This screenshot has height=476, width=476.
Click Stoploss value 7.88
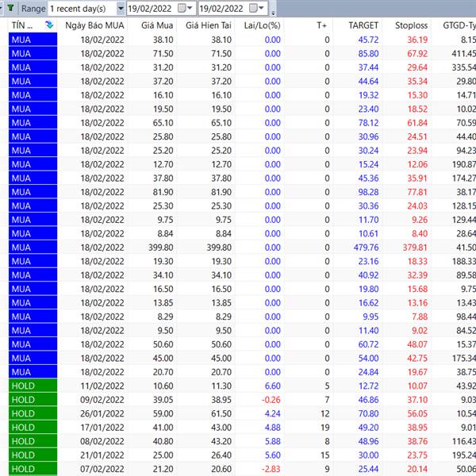click(x=420, y=317)
